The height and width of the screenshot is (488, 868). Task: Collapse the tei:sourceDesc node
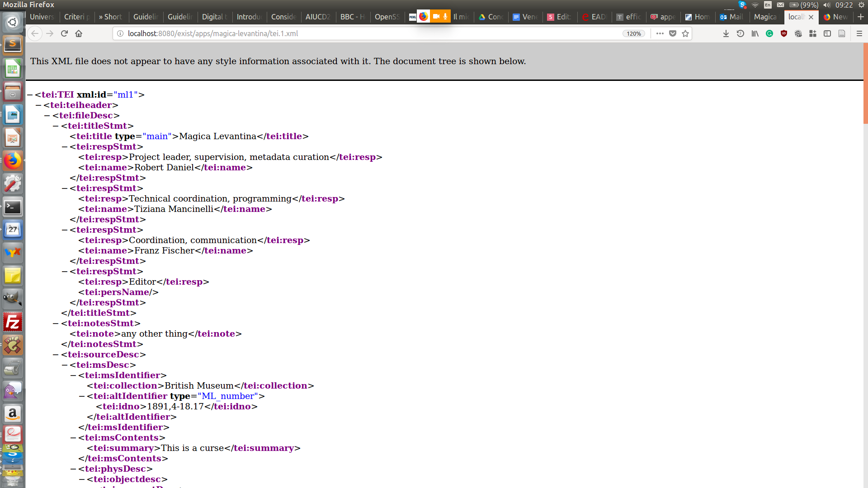tap(56, 355)
